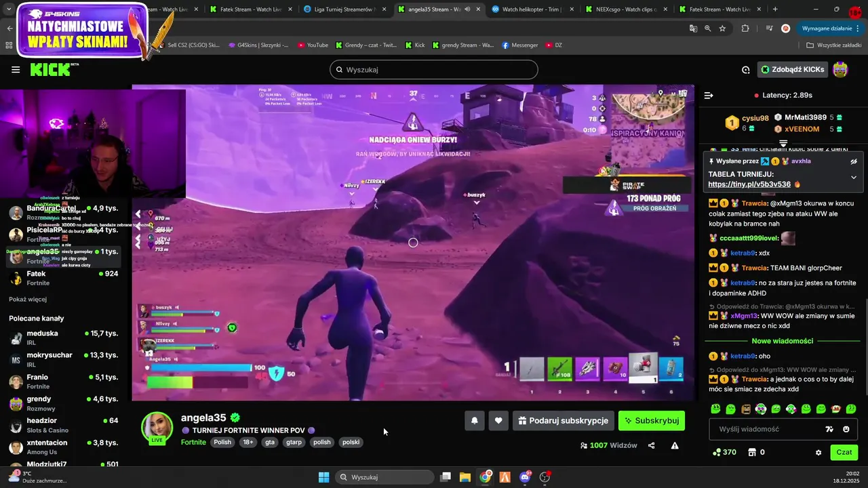Toggle stream notifications bell

pyautogui.click(x=475, y=421)
